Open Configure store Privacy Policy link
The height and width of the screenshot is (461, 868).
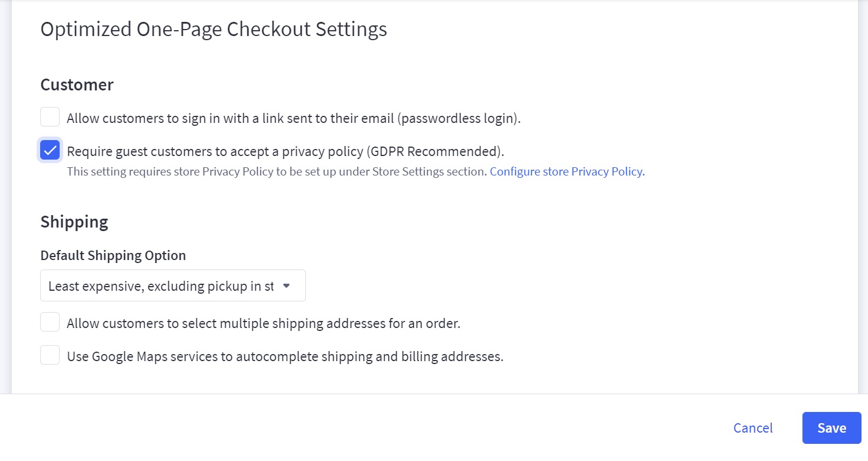coord(567,172)
